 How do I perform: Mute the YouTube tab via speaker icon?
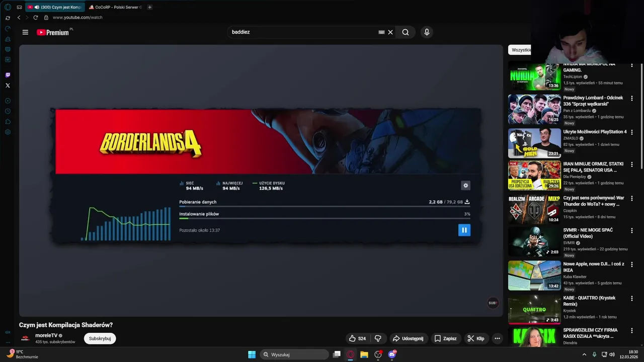coord(37,7)
